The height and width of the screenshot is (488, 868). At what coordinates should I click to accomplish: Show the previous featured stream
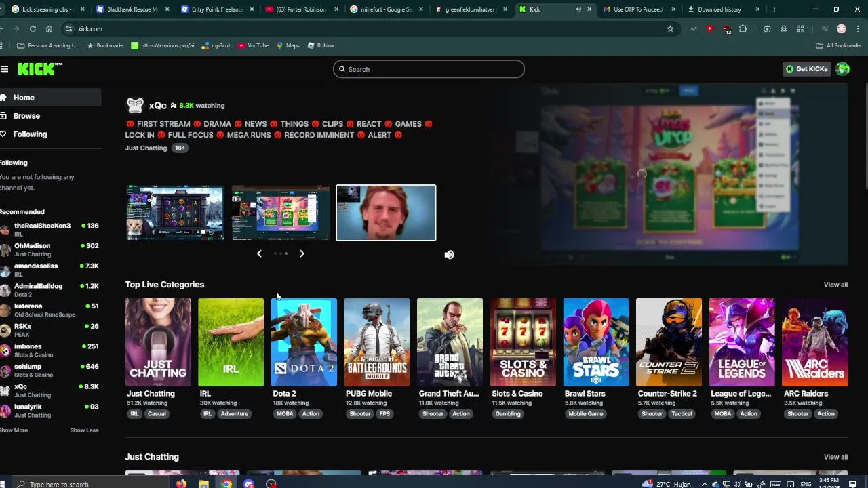click(259, 253)
